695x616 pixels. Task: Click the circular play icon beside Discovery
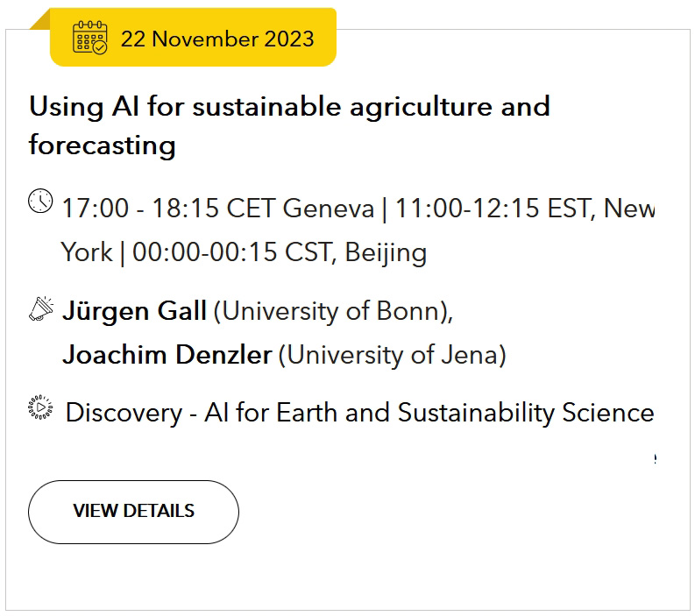coord(40,407)
